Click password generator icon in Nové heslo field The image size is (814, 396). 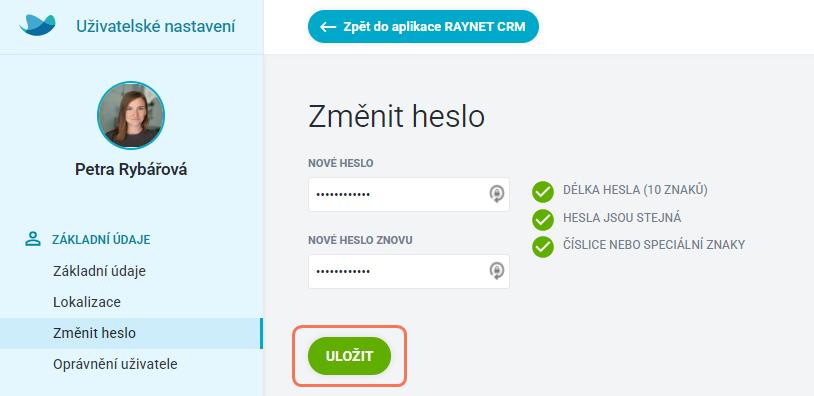click(x=496, y=194)
